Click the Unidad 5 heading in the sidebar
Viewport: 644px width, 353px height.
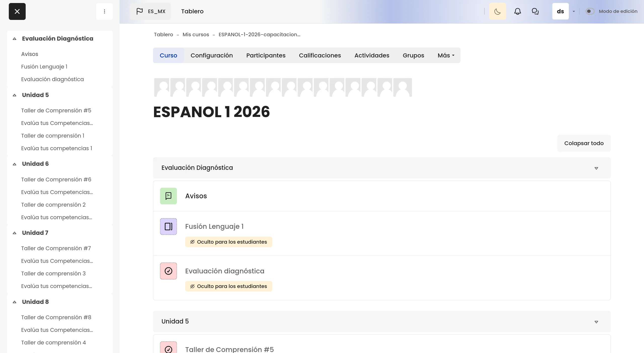click(x=35, y=95)
